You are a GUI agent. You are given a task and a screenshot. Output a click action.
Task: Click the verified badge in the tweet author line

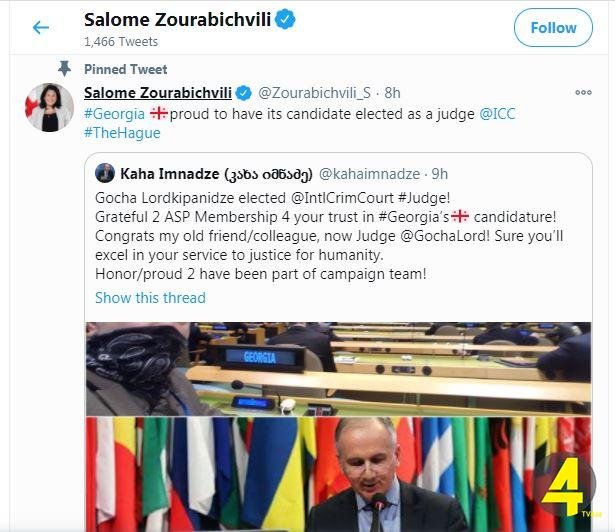(241, 93)
